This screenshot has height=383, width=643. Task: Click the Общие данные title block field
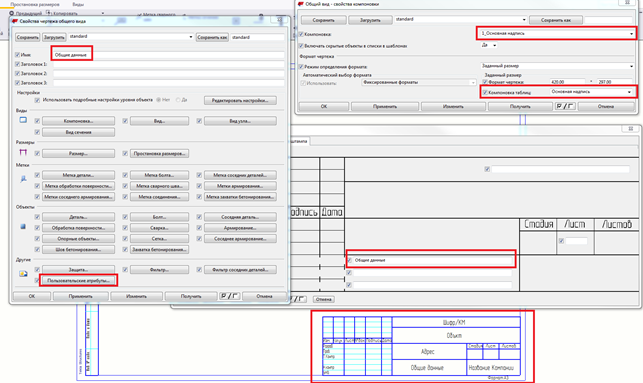[x=431, y=260]
